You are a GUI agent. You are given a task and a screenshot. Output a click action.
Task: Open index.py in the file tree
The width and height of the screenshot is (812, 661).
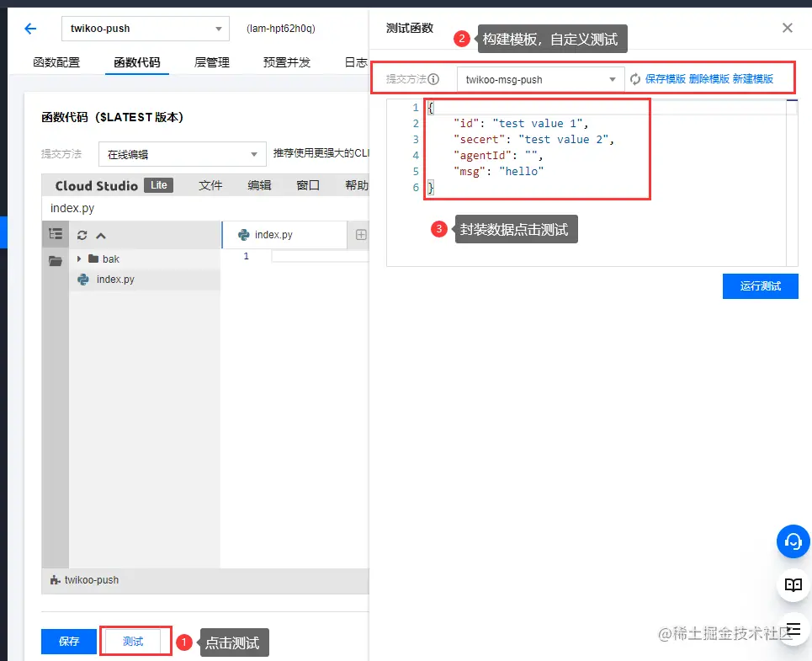[145, 280]
